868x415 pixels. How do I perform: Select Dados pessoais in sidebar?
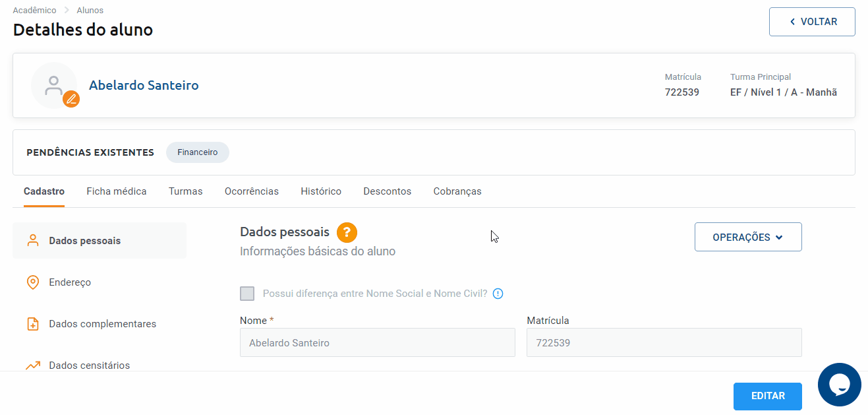(x=100, y=241)
